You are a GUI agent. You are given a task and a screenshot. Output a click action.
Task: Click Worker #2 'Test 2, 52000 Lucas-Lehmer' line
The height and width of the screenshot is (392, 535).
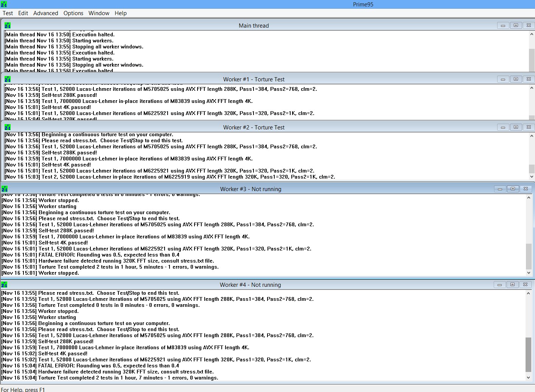pyautogui.click(x=170, y=177)
